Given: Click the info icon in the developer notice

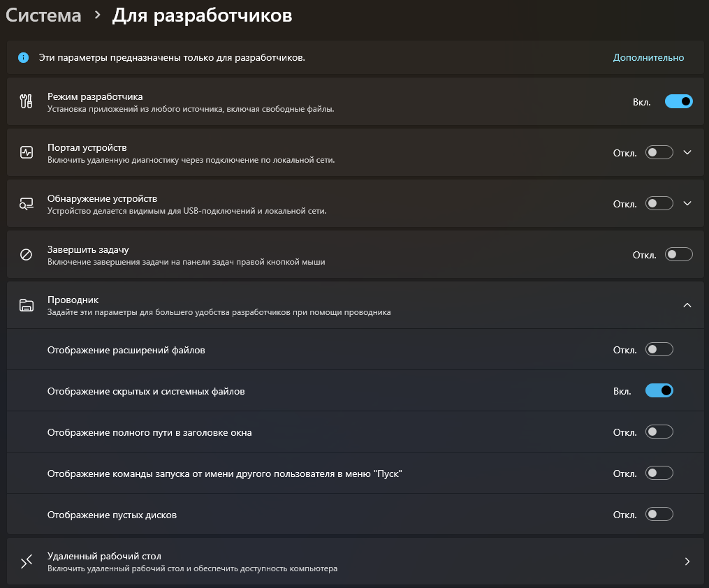Looking at the screenshot, I should point(24,58).
